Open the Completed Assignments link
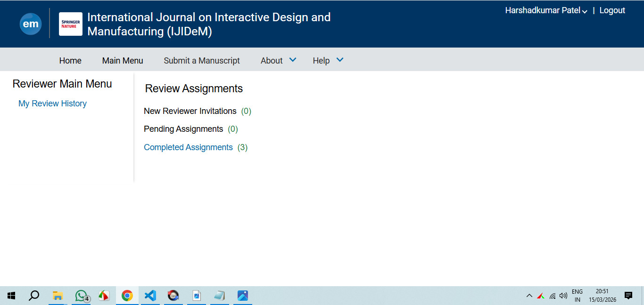 click(x=188, y=147)
